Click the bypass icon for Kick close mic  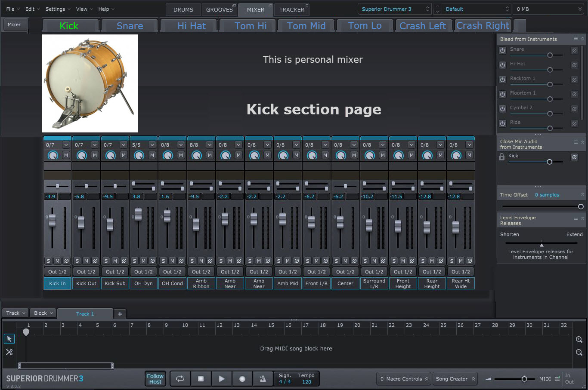point(574,157)
